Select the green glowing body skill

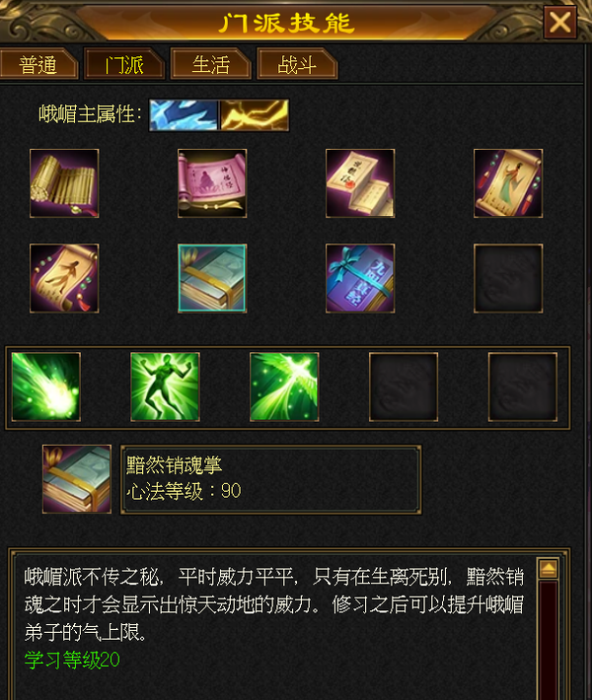click(165, 386)
